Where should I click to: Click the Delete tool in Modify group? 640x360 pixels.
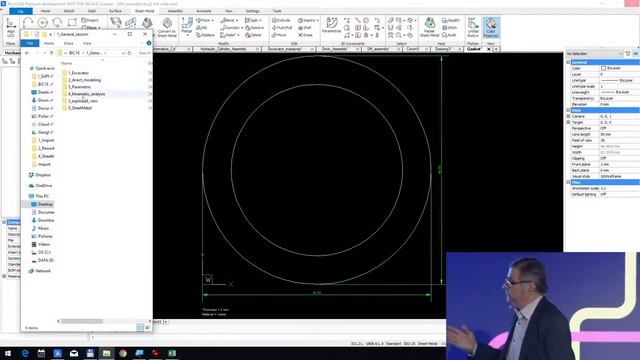click(x=253, y=35)
